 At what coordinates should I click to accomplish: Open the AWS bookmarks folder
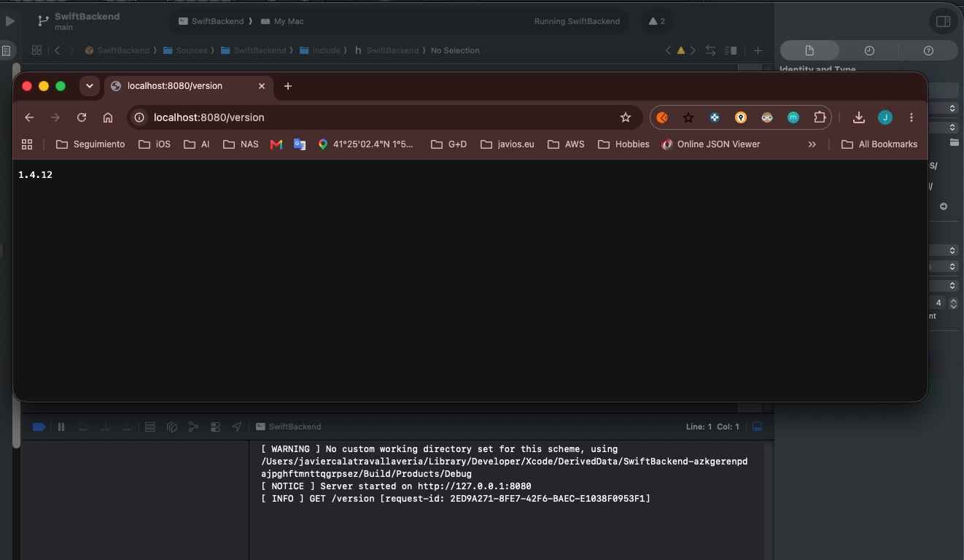(x=567, y=144)
